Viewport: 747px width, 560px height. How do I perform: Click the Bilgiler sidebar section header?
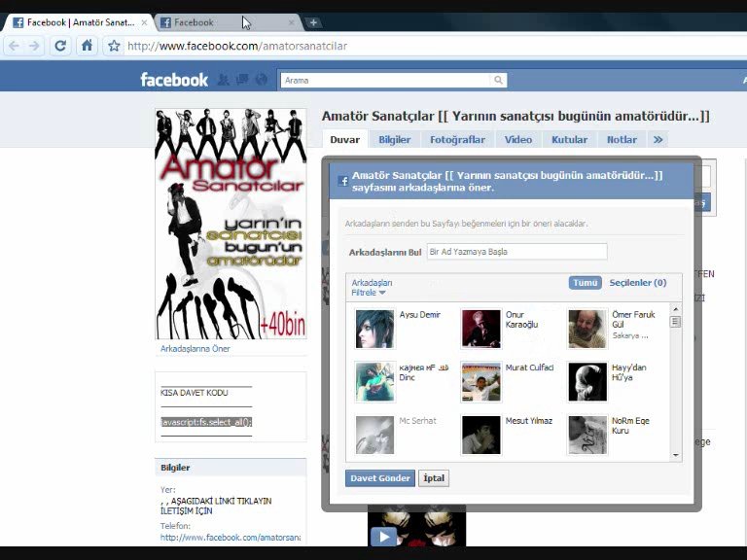click(231, 468)
